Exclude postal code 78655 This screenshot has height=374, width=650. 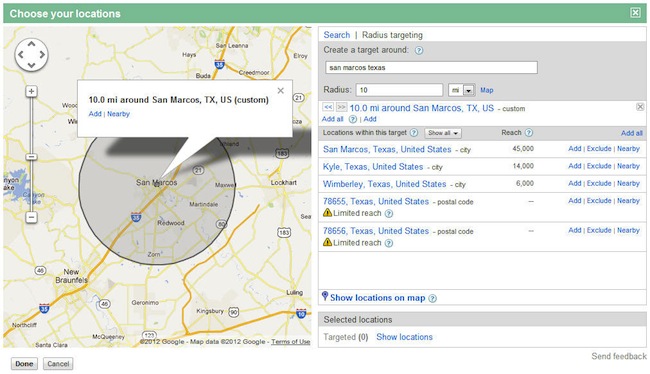coord(599,201)
